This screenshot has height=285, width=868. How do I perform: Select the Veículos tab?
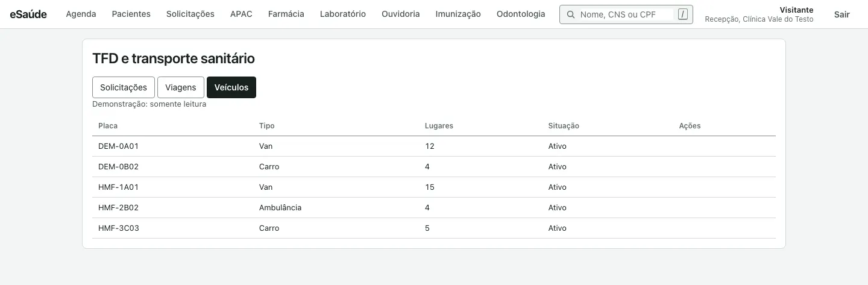pos(231,87)
